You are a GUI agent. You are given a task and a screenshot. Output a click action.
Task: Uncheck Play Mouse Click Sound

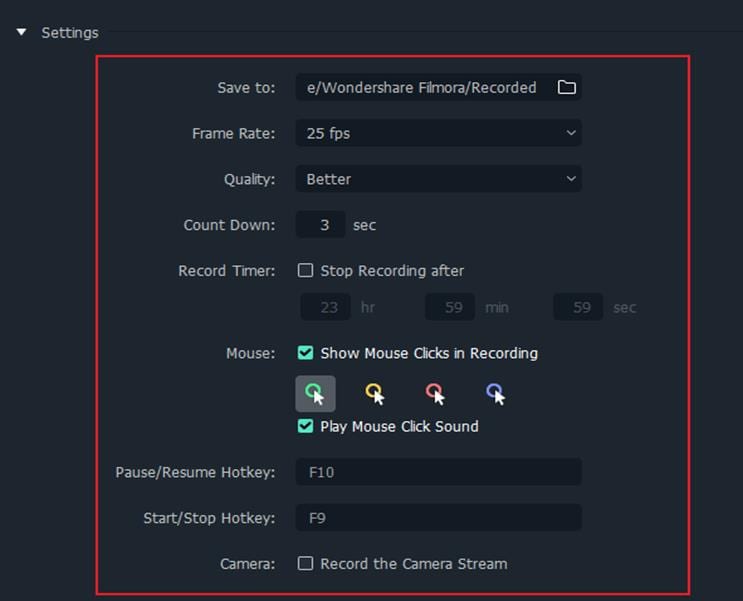tap(305, 426)
